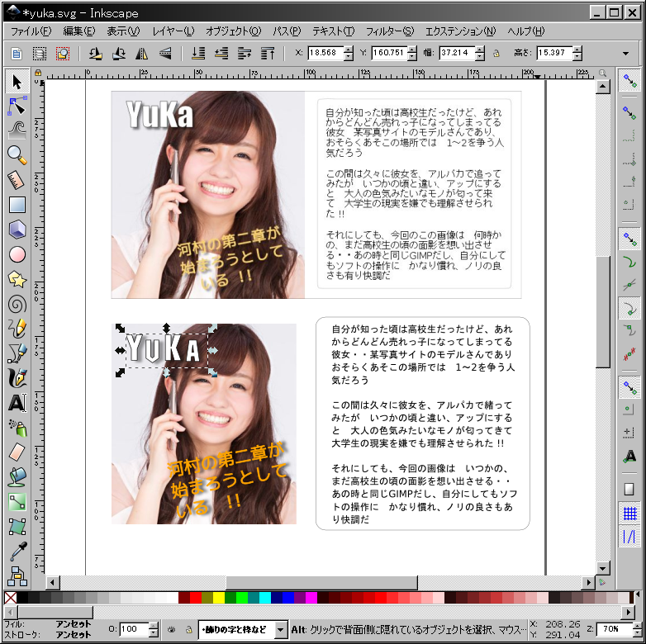Pick the Pencil freehand tool
Viewport: 646px width, 644px height.
coord(17,328)
